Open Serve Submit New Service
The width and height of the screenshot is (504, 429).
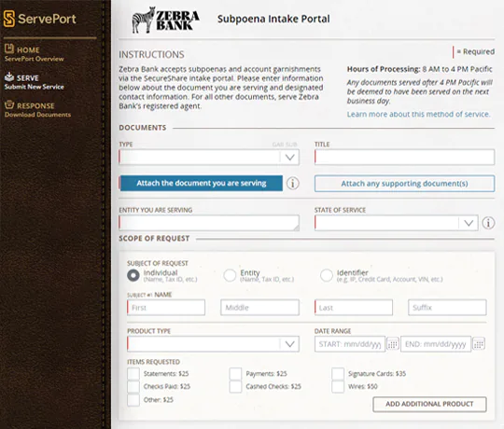(x=35, y=81)
